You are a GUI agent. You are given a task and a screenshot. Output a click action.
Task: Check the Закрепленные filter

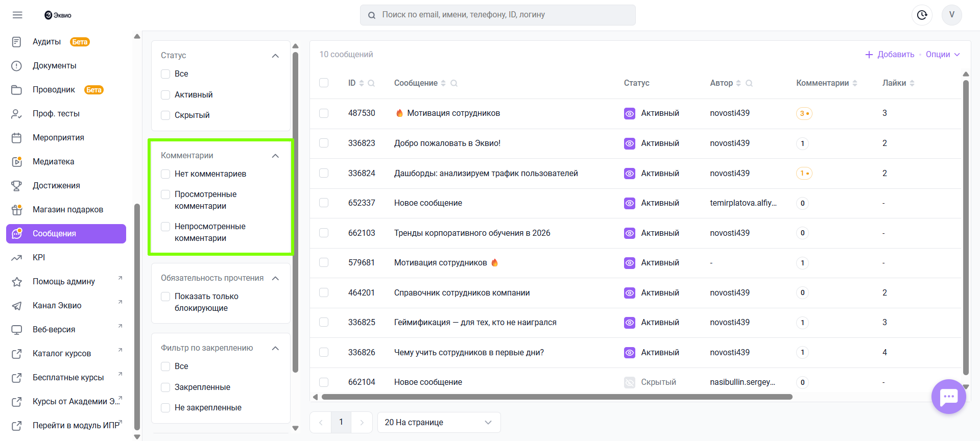(x=165, y=387)
